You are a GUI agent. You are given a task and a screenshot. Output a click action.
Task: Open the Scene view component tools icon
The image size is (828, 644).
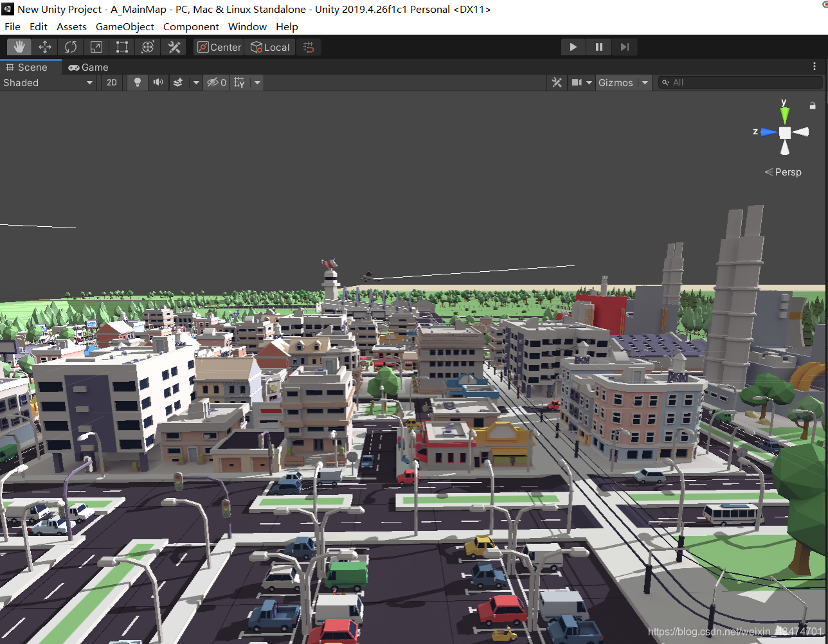point(557,82)
